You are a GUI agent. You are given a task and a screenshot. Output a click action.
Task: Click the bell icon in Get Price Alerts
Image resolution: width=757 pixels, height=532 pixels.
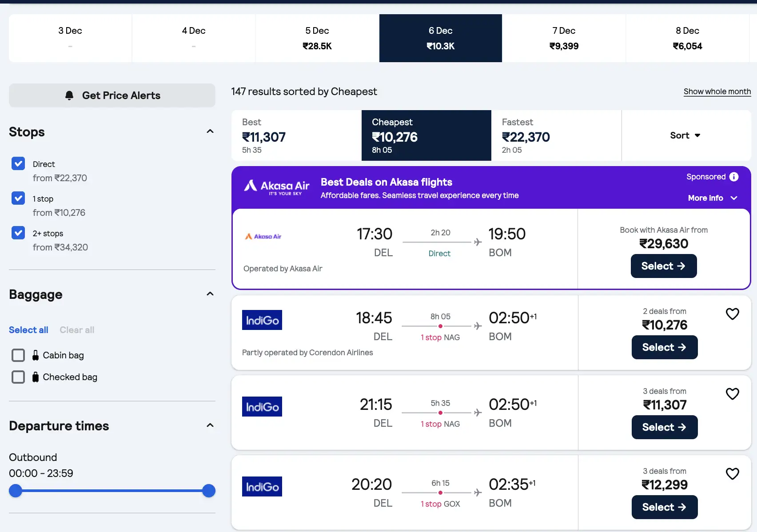tap(69, 95)
